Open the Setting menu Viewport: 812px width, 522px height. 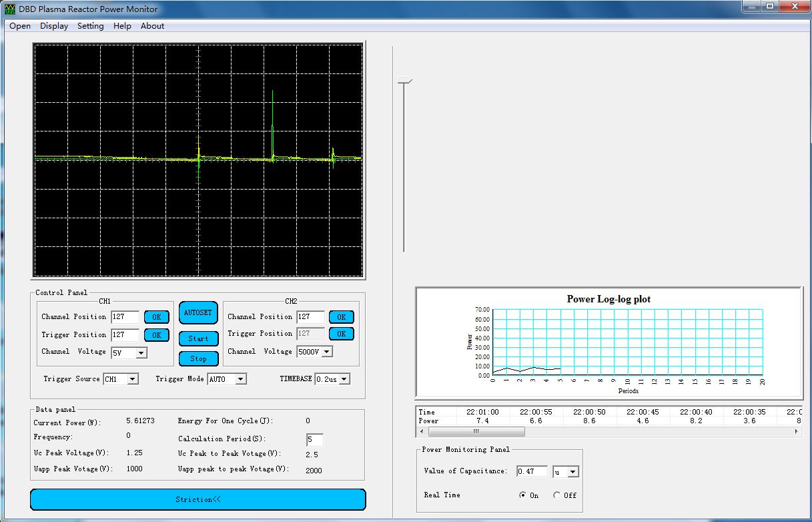click(90, 26)
